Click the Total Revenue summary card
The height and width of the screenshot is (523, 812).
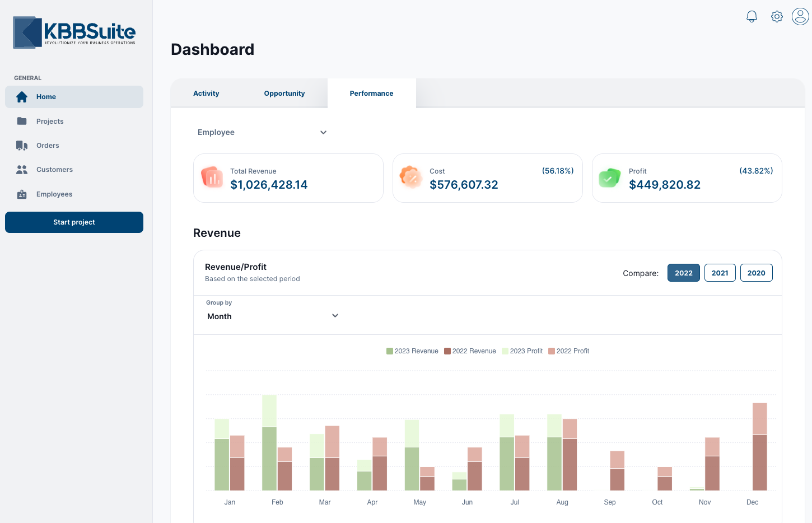(288, 178)
